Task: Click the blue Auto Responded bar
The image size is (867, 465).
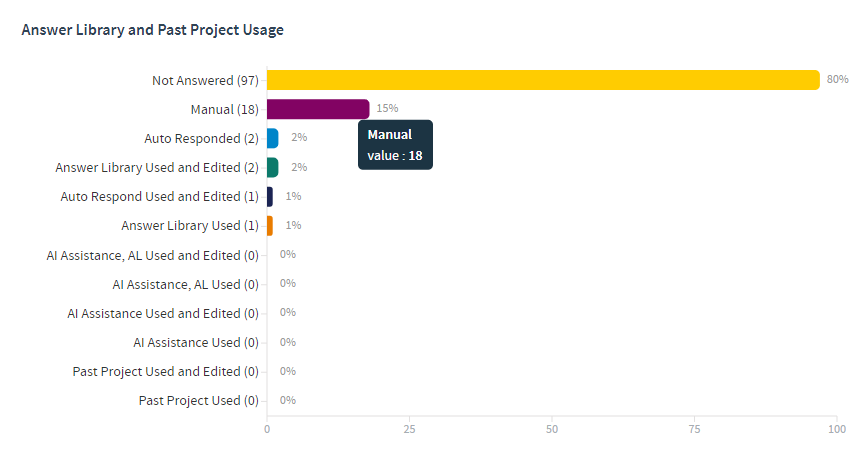Action: pyautogui.click(x=272, y=138)
